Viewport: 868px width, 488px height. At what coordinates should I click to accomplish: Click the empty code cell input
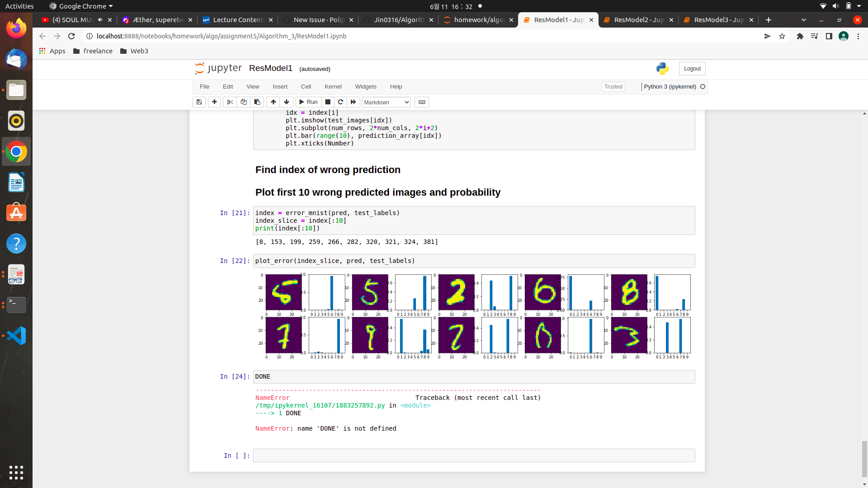[x=473, y=455]
